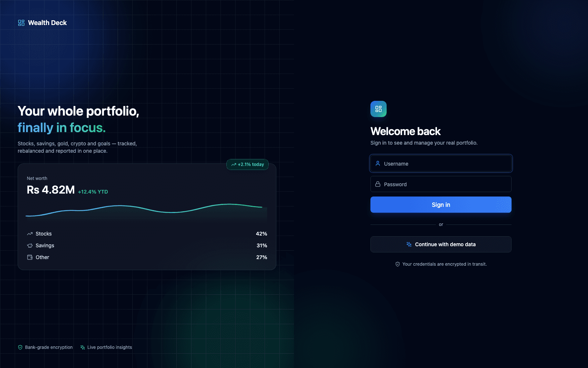Click the Stocks 42% value

coord(261,234)
